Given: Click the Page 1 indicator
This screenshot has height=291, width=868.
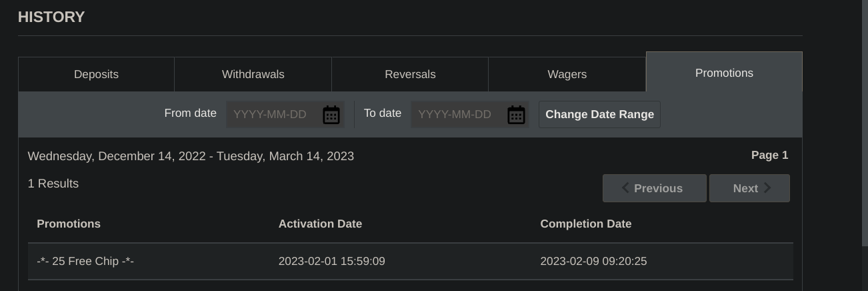Looking at the screenshot, I should (x=769, y=155).
